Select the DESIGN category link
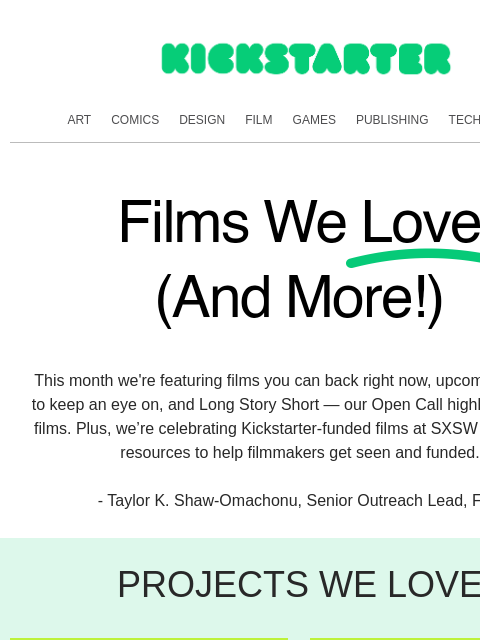 (x=202, y=120)
